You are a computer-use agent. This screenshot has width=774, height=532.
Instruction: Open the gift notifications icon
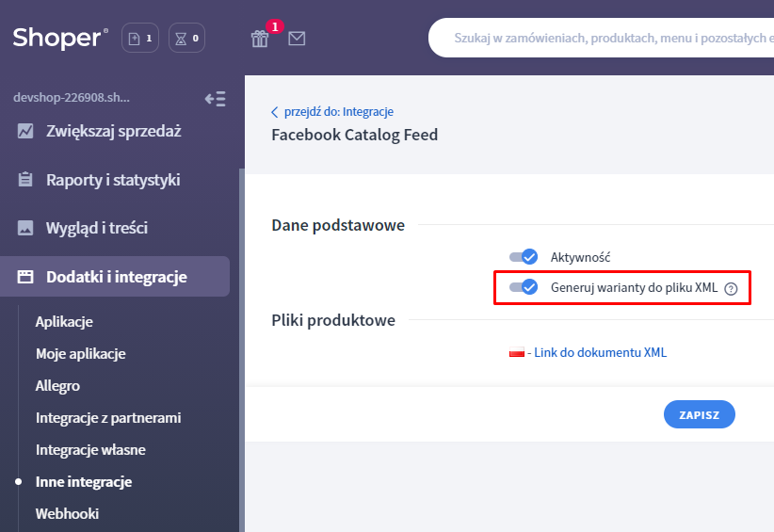click(x=260, y=39)
